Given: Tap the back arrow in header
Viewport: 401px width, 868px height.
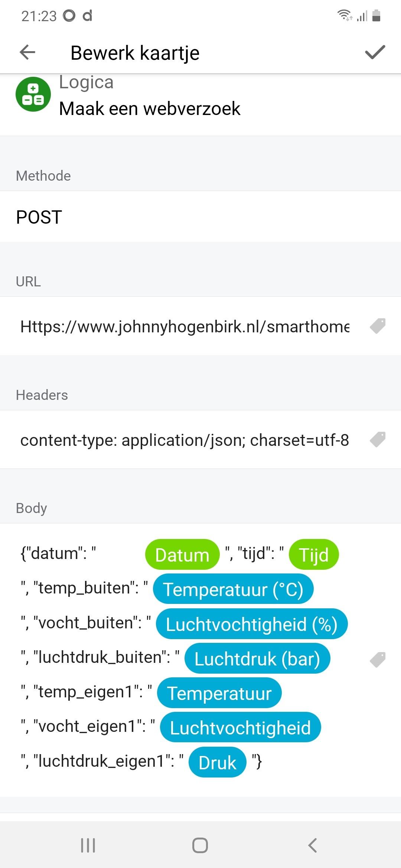Looking at the screenshot, I should [x=27, y=52].
